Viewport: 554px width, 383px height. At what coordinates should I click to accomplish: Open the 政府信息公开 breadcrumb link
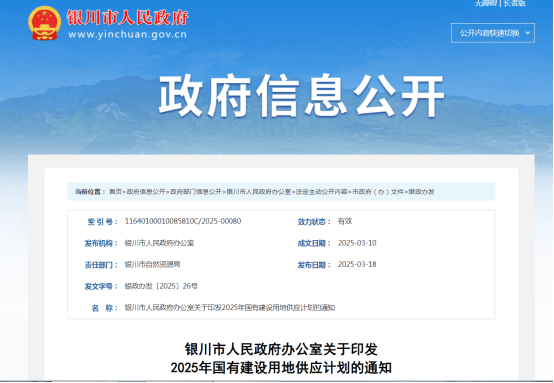[x=146, y=192]
